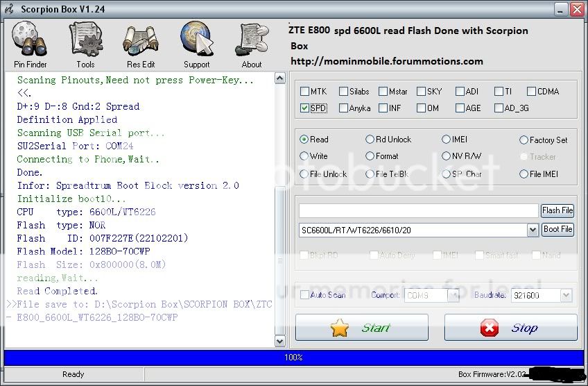Select the Write radio option
This screenshot has width=588, height=386.
304,156
